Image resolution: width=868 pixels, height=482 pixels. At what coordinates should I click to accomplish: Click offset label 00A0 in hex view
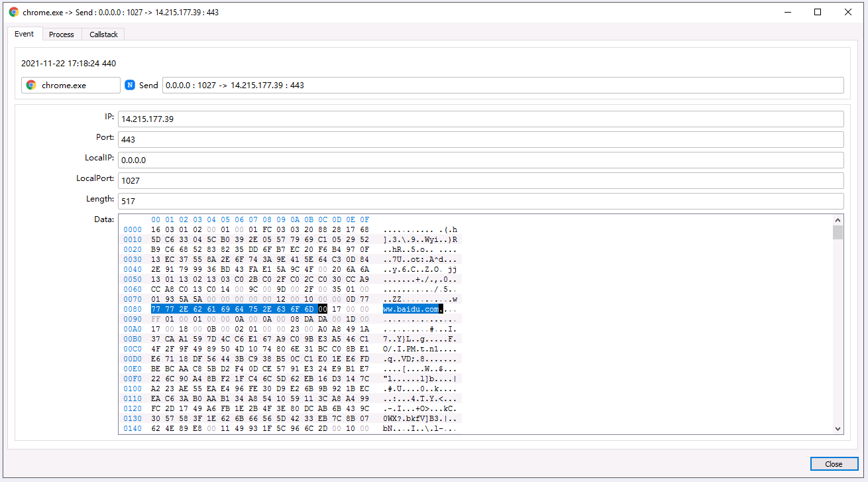133,329
